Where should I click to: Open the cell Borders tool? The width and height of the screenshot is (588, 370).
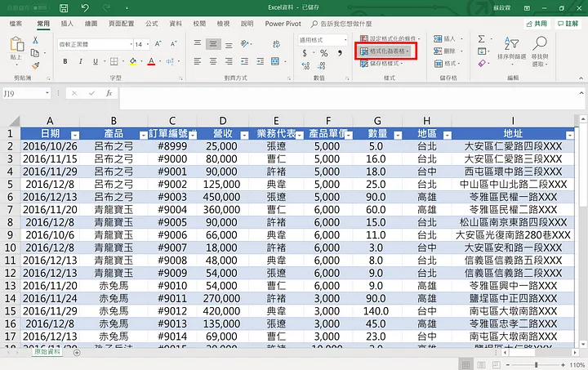pos(114,61)
